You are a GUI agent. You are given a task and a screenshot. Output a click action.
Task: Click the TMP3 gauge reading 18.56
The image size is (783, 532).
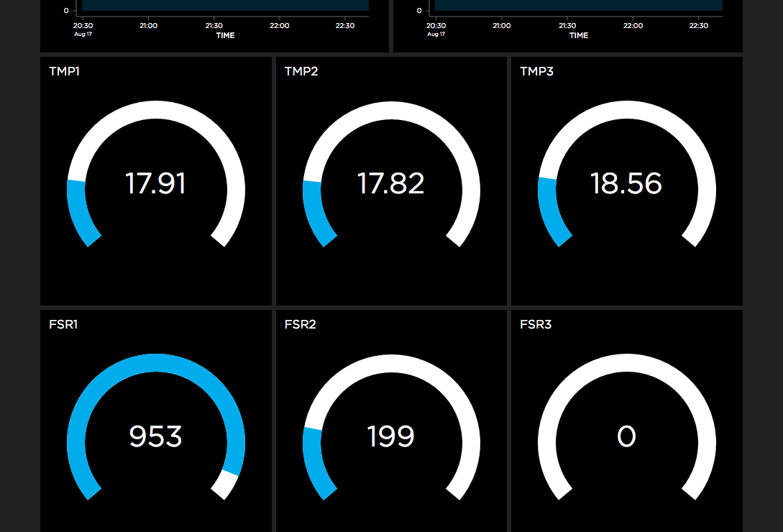pos(626,183)
